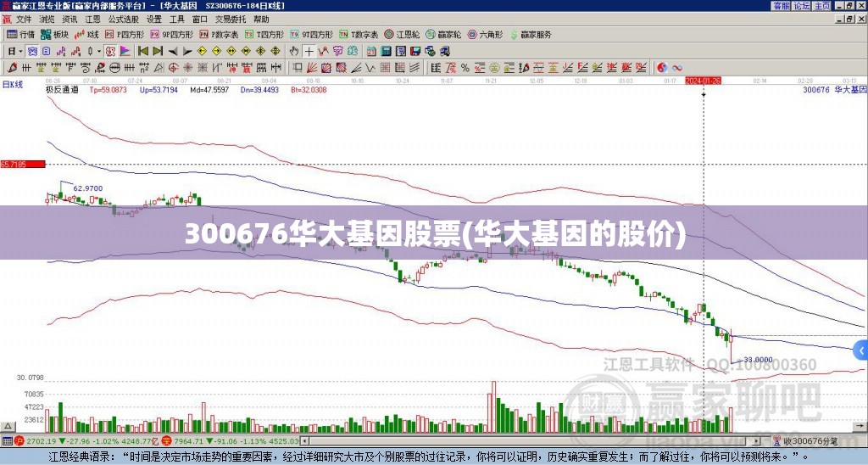868x465 pixels.
Task: Toggle the crosshair cursor tool
Action: pyautogui.click(x=309, y=51)
